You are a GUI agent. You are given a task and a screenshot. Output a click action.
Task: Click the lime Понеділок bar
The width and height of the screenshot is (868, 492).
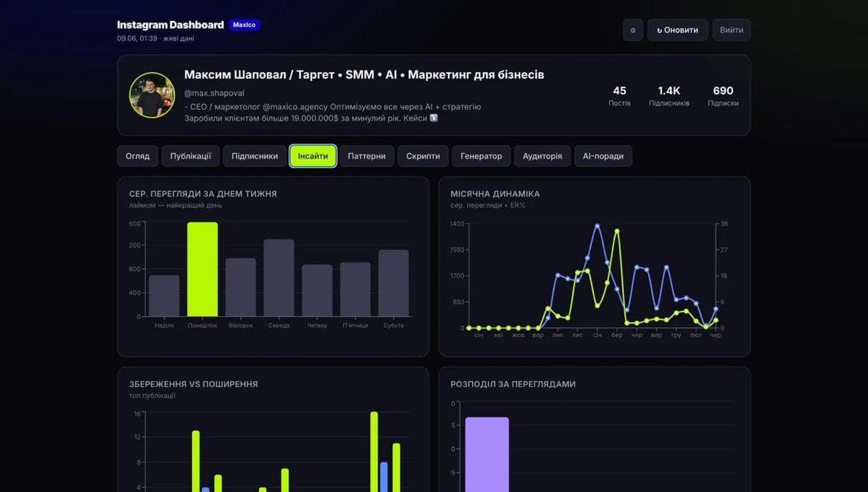203,269
